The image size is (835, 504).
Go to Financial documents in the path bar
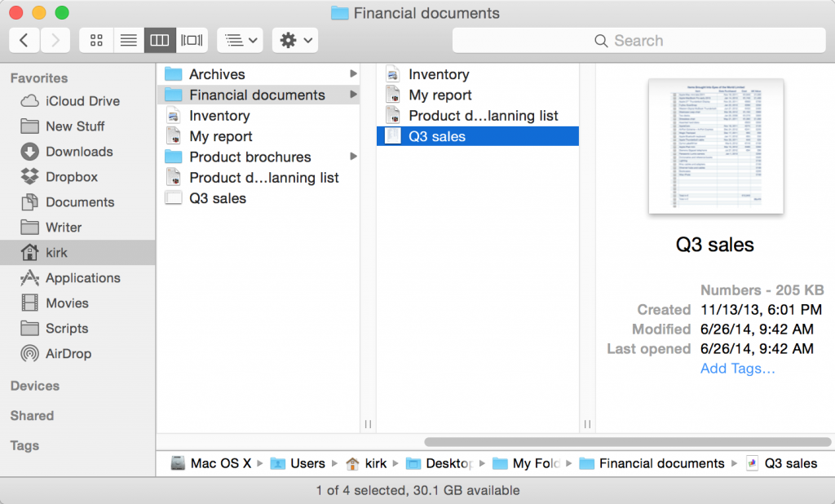click(x=652, y=463)
